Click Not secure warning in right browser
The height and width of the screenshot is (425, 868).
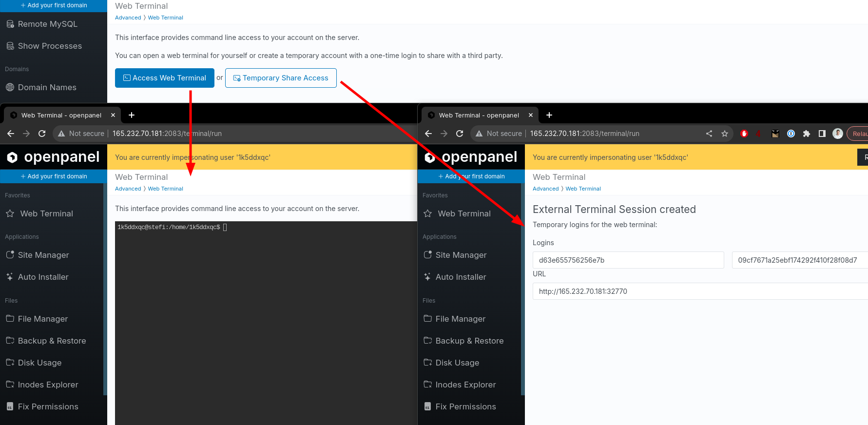(499, 134)
